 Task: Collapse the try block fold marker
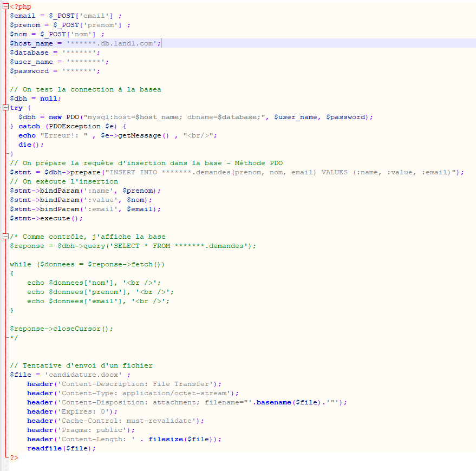pyautogui.click(x=5, y=108)
